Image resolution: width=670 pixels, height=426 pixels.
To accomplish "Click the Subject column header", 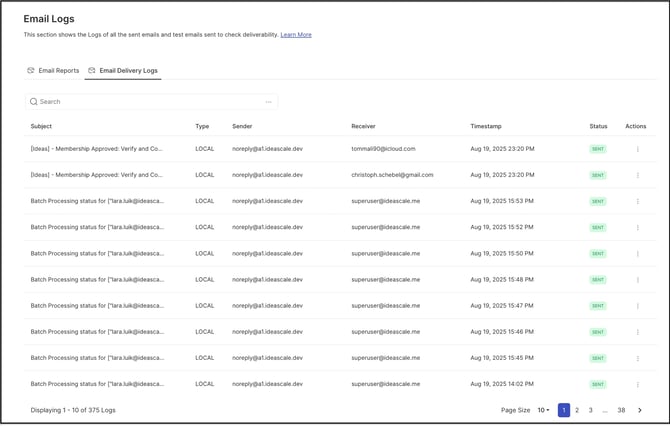I will point(41,126).
